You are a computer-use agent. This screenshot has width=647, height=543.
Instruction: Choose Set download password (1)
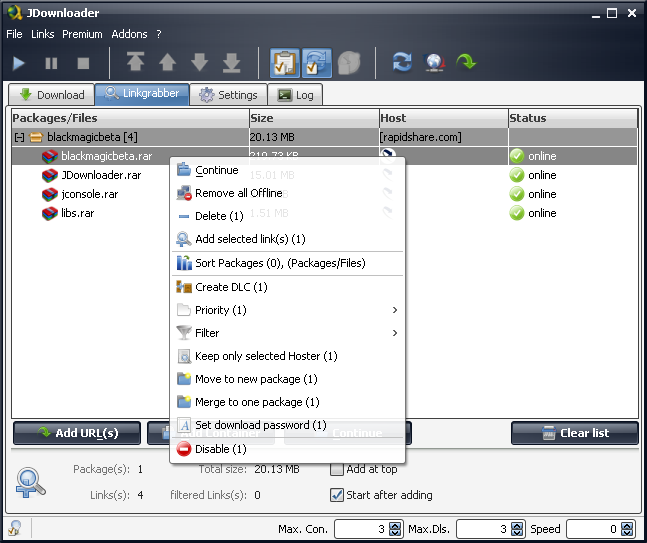click(288, 425)
